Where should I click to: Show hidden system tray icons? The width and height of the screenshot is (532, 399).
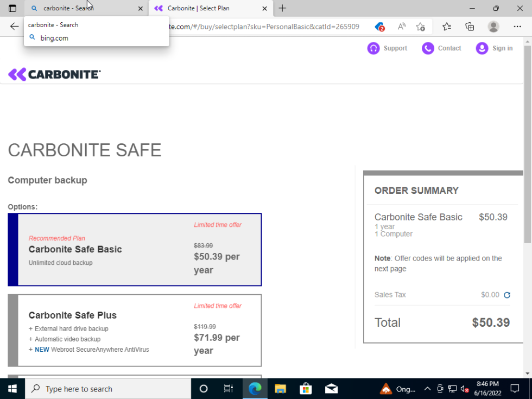pyautogui.click(x=427, y=389)
